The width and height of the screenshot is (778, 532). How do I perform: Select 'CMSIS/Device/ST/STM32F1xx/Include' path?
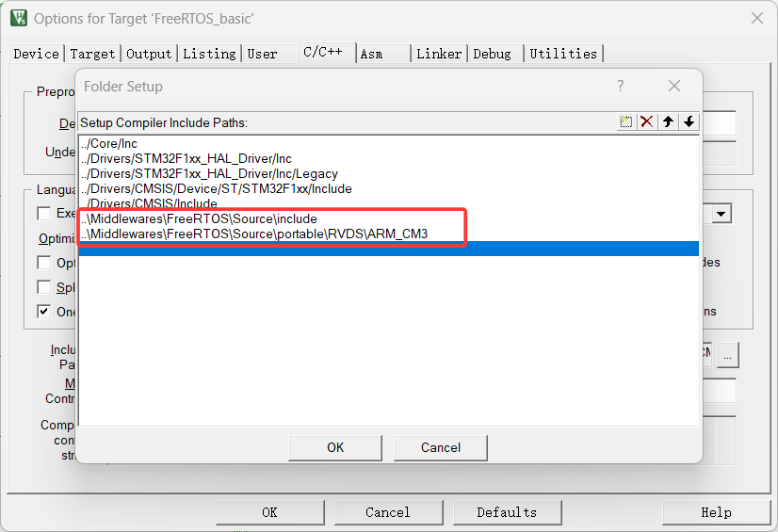[388, 189]
